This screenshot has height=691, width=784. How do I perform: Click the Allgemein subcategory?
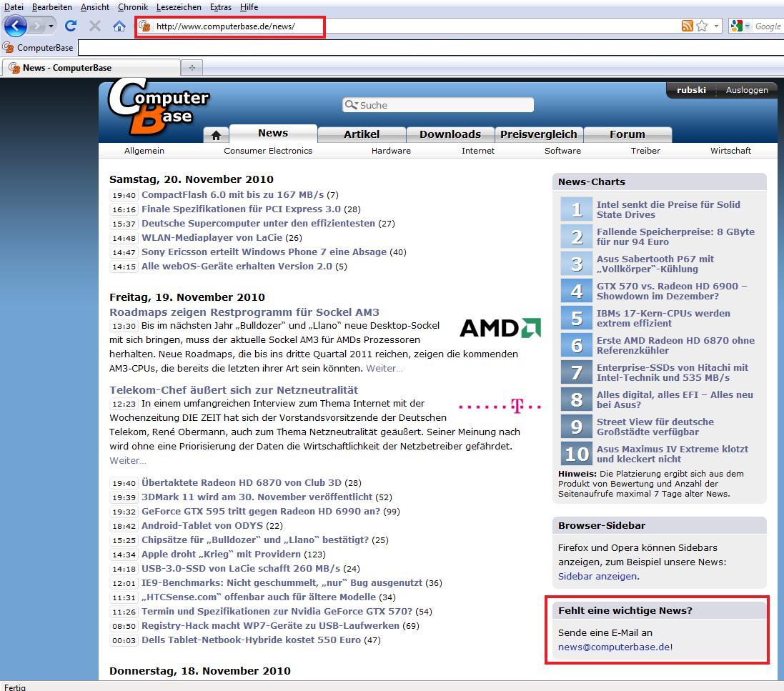tap(144, 151)
